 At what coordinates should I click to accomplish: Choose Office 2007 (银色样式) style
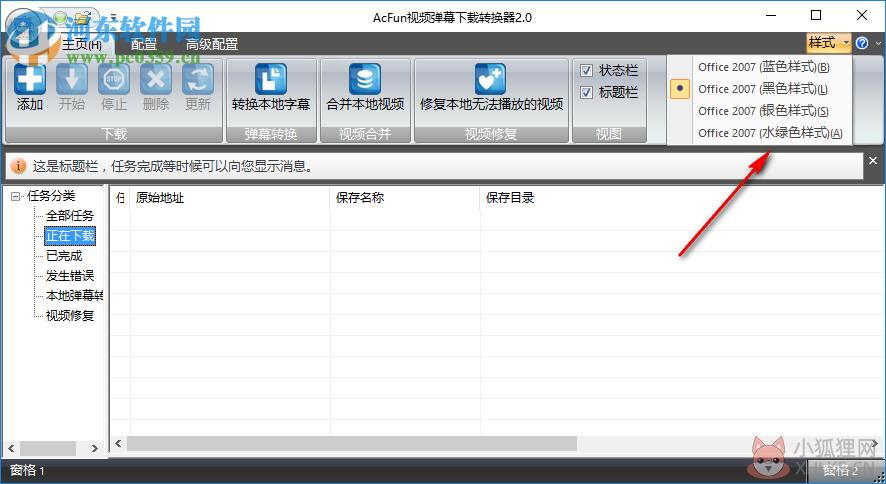pos(763,111)
